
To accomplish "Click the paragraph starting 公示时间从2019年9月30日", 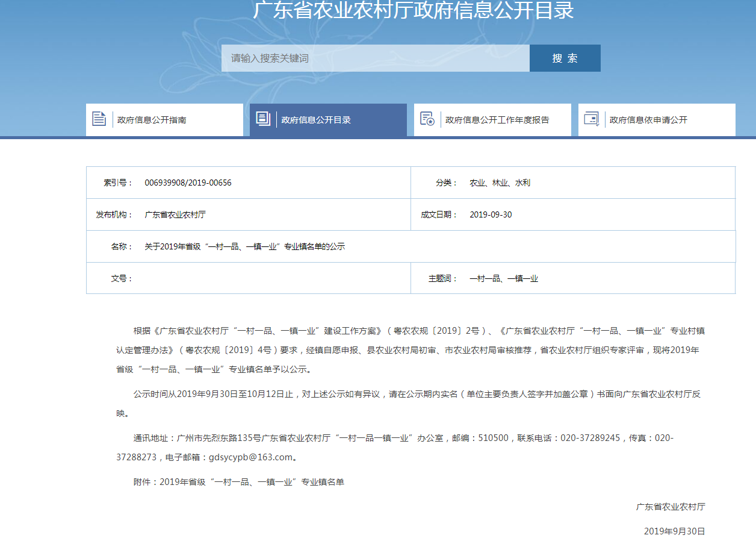I will [x=411, y=404].
